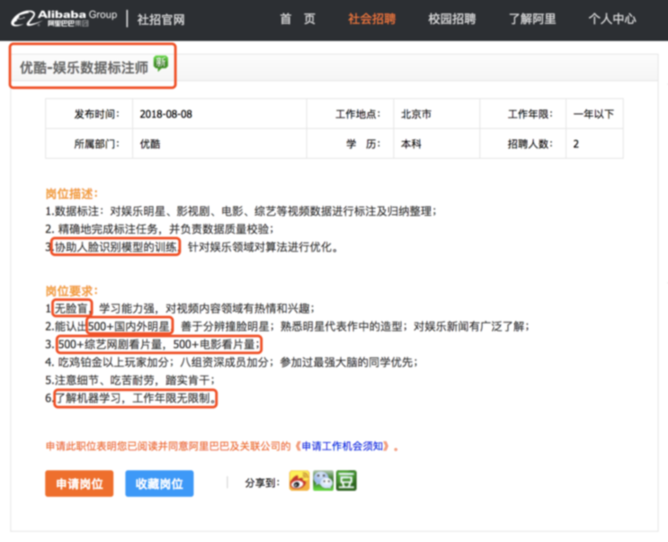
Task: Click 工作年限 label
Action: [x=530, y=114]
